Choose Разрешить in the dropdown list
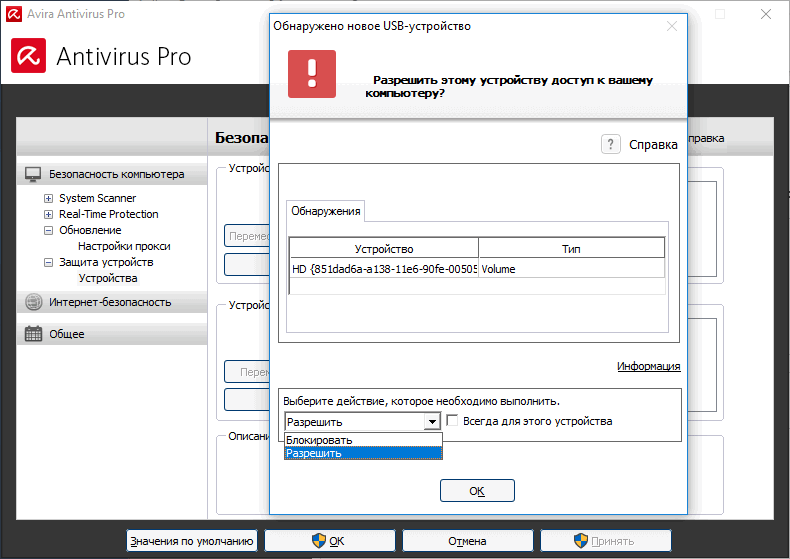Screen dimensions: 790x559 click(363, 453)
